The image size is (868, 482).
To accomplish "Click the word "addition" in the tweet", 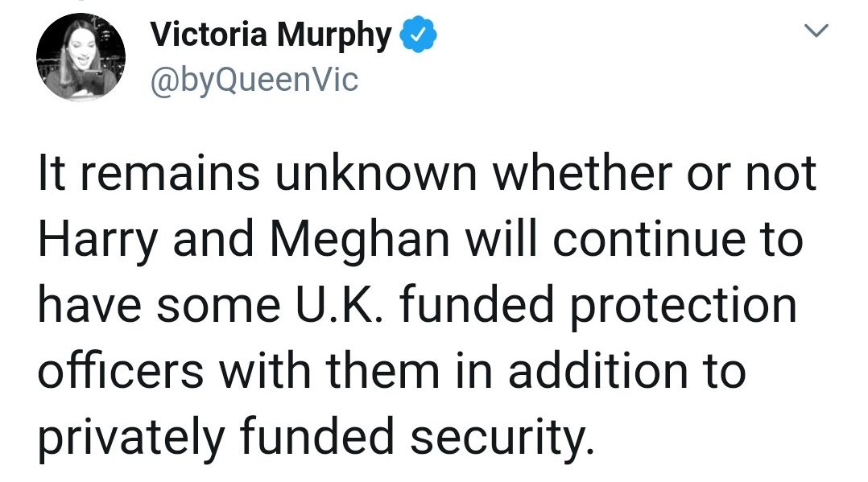I will coord(596,373).
